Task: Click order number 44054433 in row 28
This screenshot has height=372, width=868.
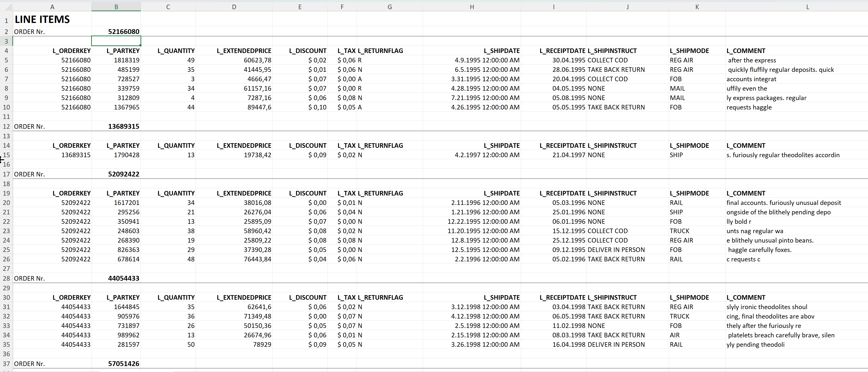Action: 124,278
